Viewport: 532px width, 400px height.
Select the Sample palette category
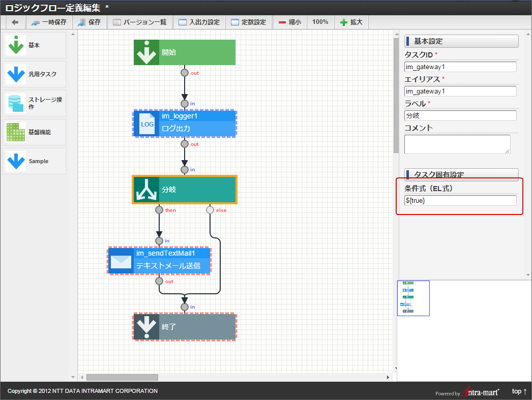(34, 161)
